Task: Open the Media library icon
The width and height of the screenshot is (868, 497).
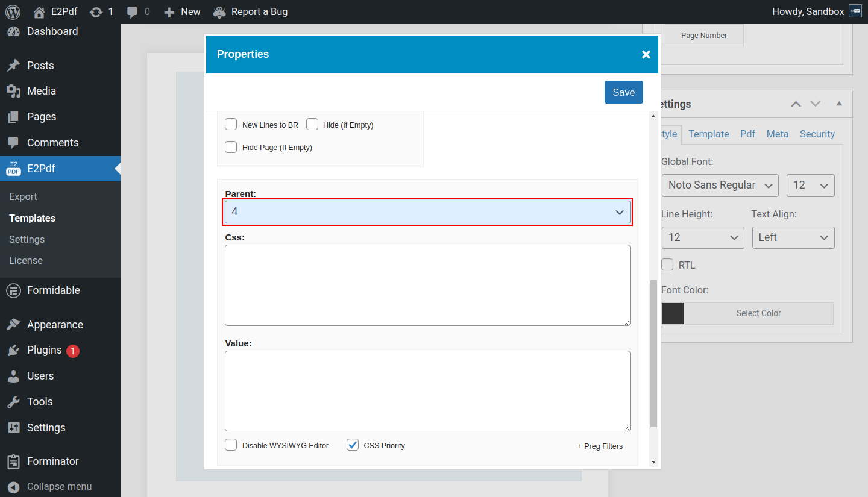Action: point(15,90)
